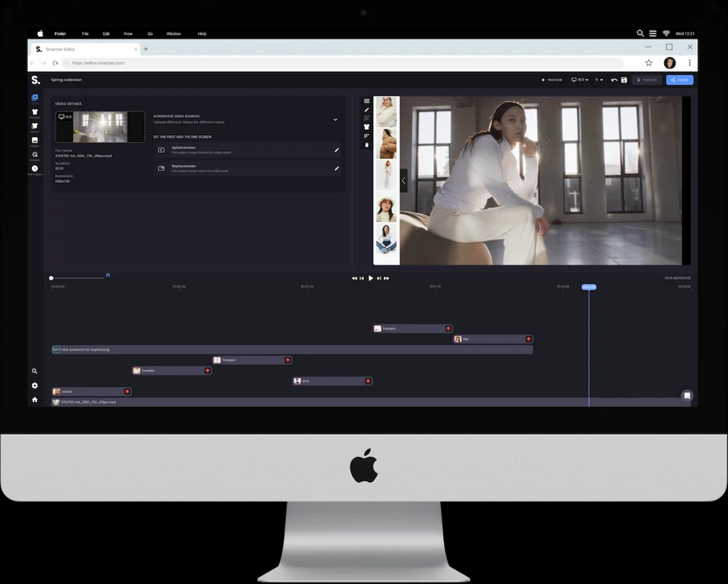The width and height of the screenshot is (728, 584).
Task: Open the Images panel in sidebar
Action: (x=35, y=142)
